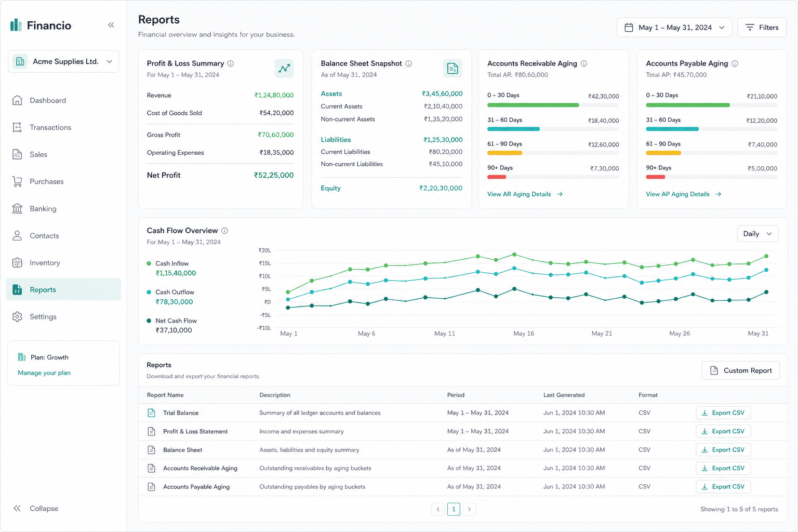This screenshot has width=798, height=532.
Task: Click the Dashboard home icon
Action: 17,100
